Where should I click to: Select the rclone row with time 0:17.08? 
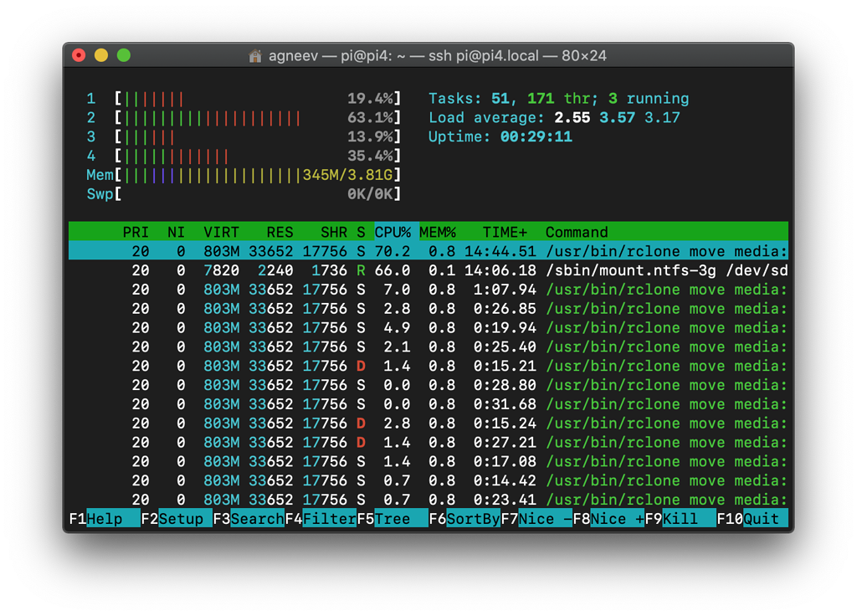(x=428, y=462)
